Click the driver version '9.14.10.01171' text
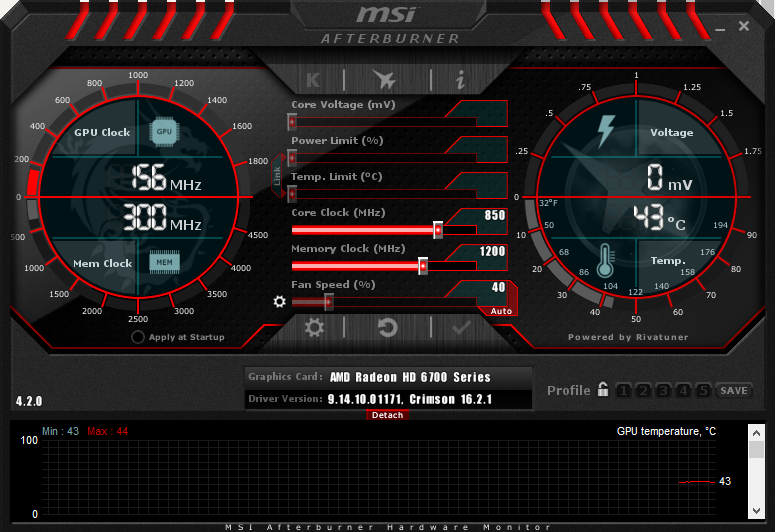 (x=365, y=399)
